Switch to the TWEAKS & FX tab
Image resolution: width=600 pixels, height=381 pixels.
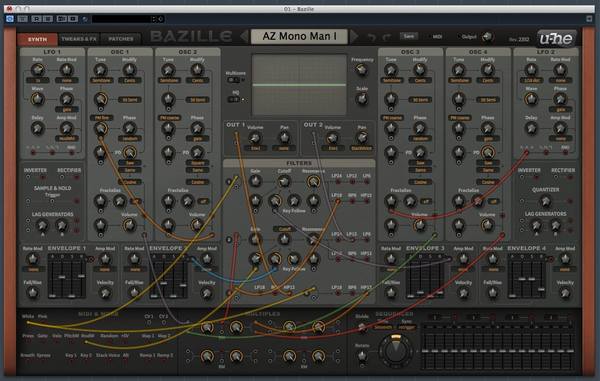[x=79, y=39]
